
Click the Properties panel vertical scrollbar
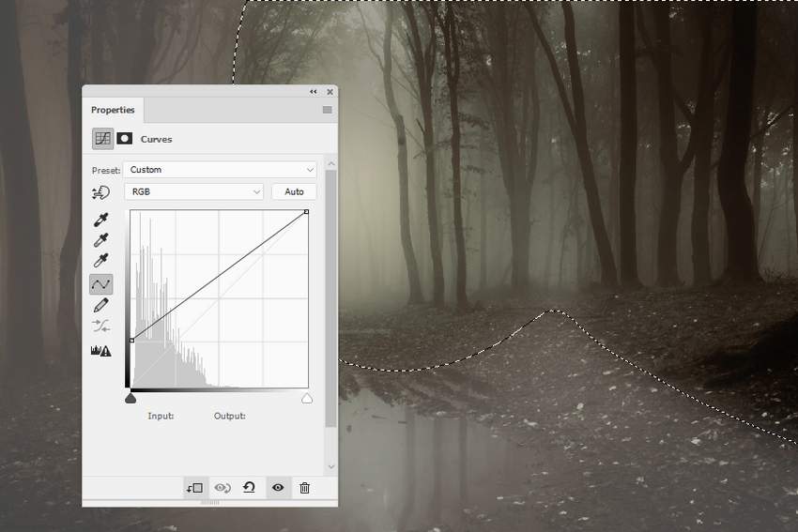pos(331,299)
